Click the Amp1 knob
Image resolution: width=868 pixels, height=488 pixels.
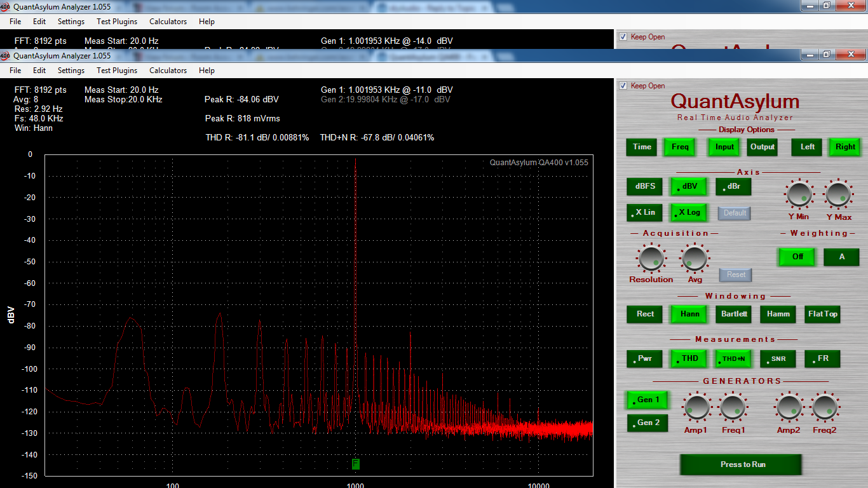[697, 407]
